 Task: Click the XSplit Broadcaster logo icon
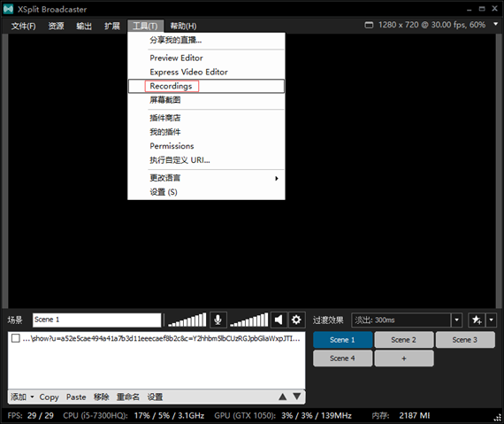[x=8, y=9]
